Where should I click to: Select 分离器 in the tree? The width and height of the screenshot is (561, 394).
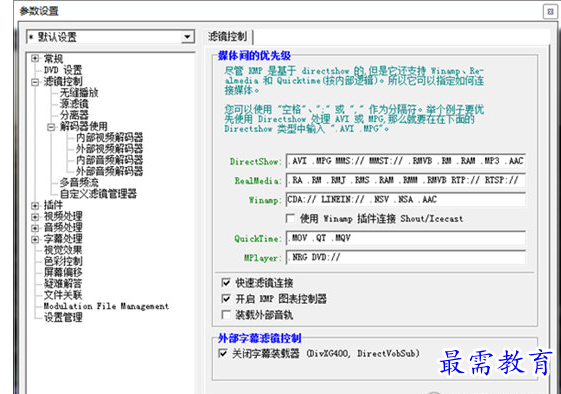pyautogui.click(x=74, y=115)
